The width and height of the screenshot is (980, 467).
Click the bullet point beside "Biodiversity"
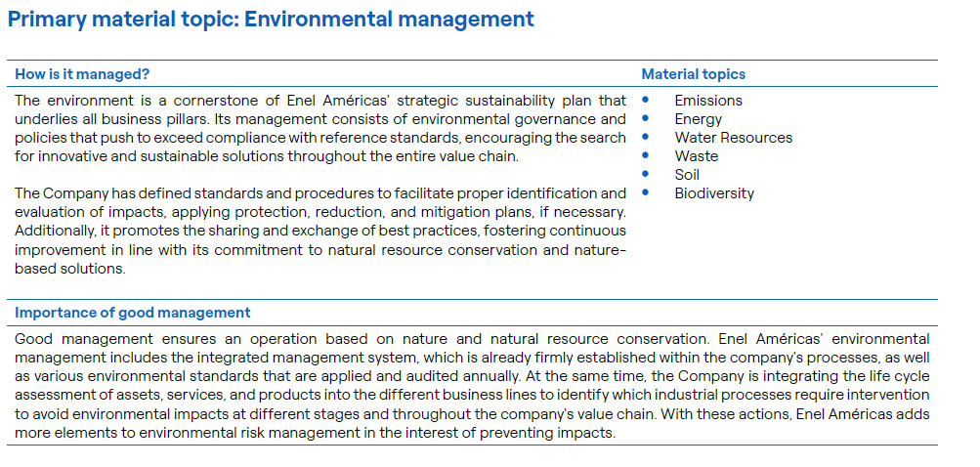pyautogui.click(x=646, y=192)
